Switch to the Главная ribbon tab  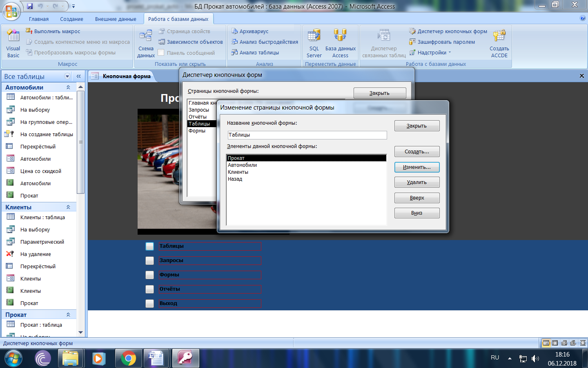[39, 19]
